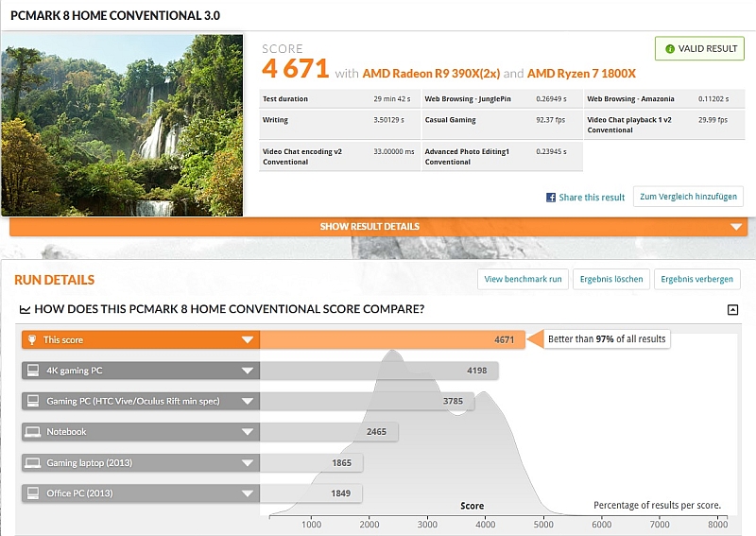The width and height of the screenshot is (756, 536).
Task: Click the large 4 671 score number
Action: (296, 68)
